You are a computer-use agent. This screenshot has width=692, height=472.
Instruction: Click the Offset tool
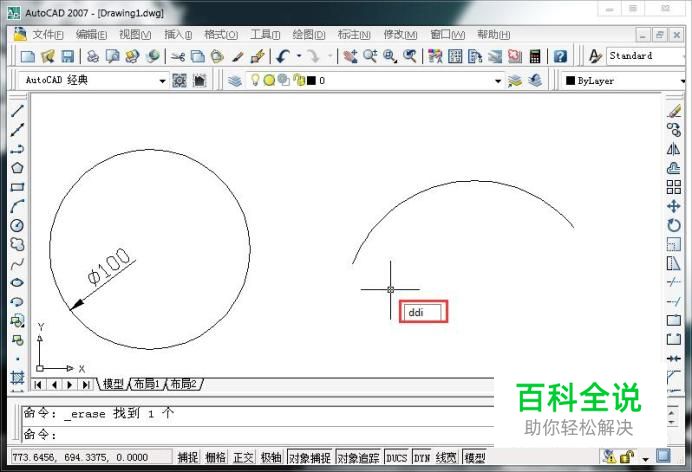pos(673,168)
